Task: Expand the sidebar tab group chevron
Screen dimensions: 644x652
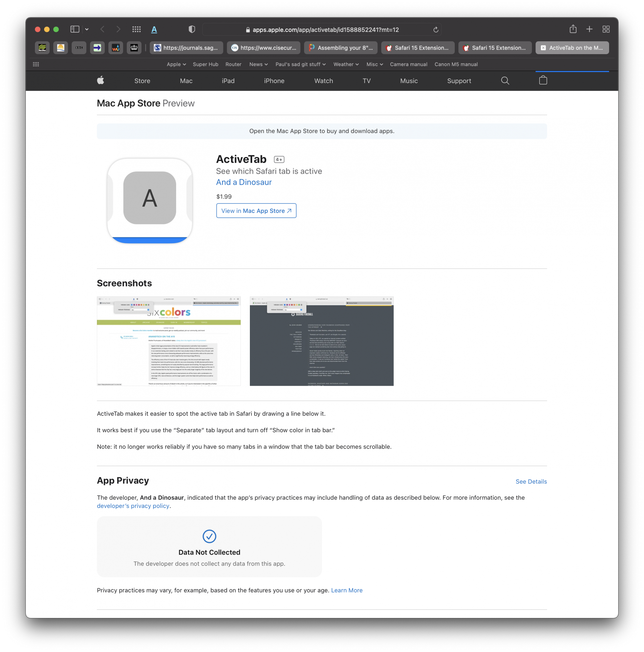Action: click(87, 29)
